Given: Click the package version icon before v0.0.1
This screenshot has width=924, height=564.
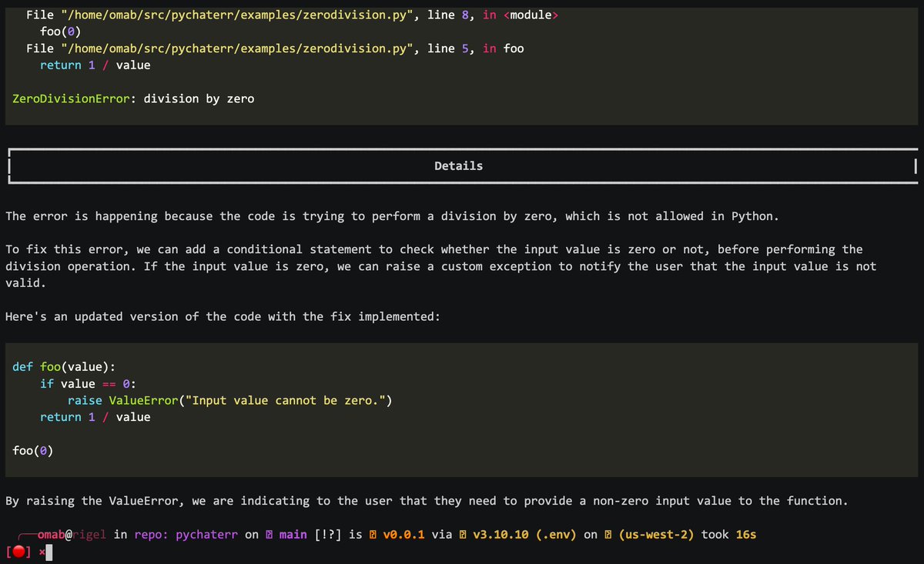Looking at the screenshot, I should (373, 534).
